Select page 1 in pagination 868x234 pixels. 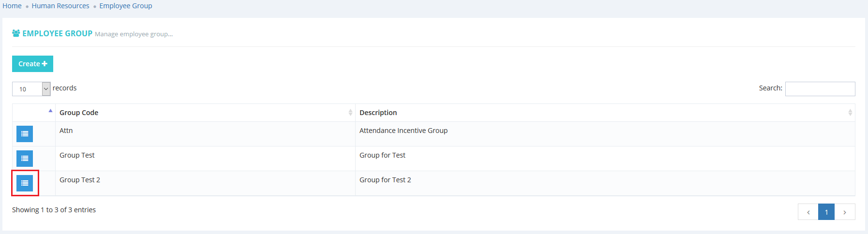pyautogui.click(x=826, y=212)
